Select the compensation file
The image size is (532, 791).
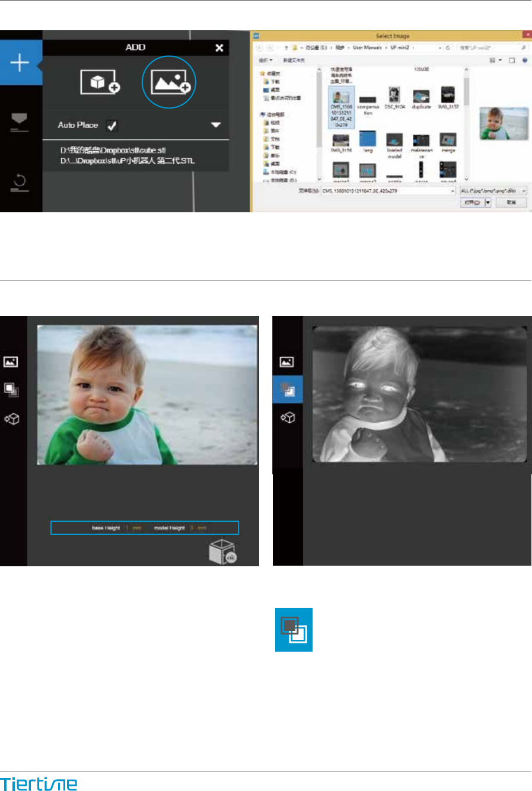coord(368,105)
